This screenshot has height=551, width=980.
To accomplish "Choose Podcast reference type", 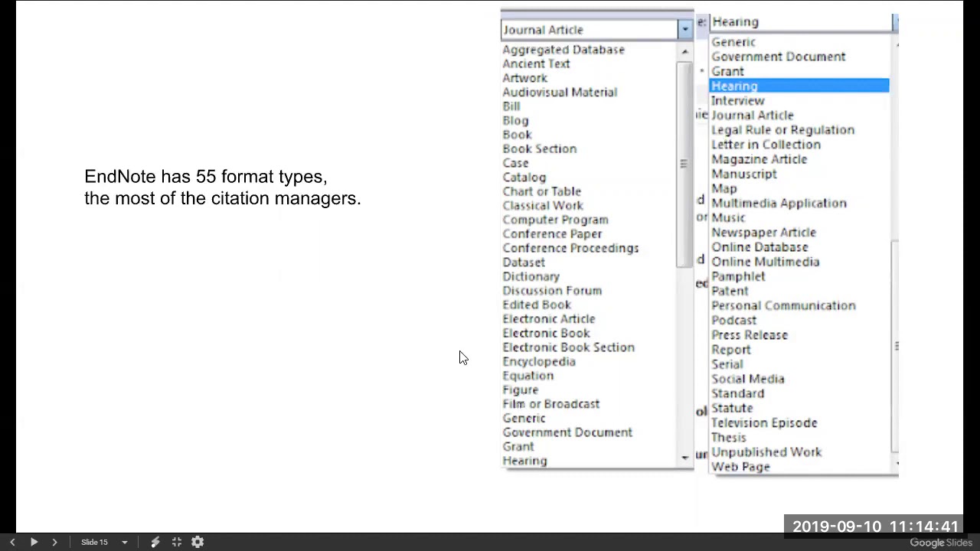I will click(733, 320).
